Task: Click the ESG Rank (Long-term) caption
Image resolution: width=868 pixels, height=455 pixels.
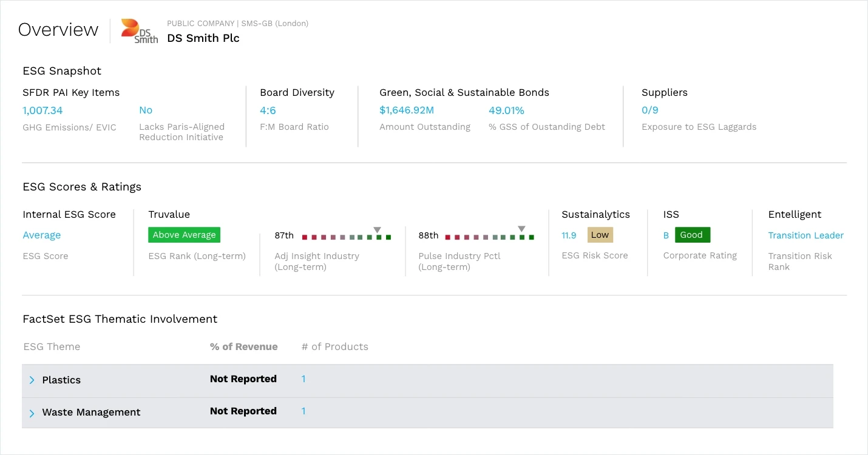Action: 197,257
